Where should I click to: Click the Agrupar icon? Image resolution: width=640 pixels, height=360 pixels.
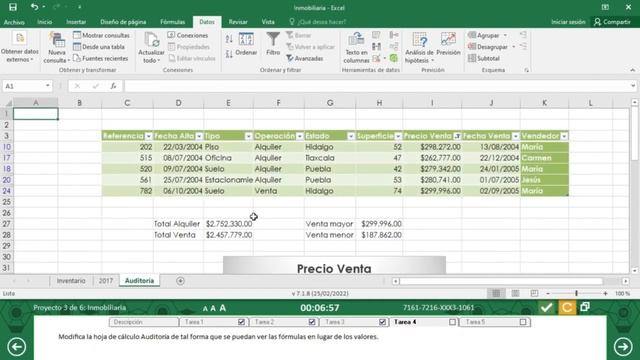click(x=472, y=35)
